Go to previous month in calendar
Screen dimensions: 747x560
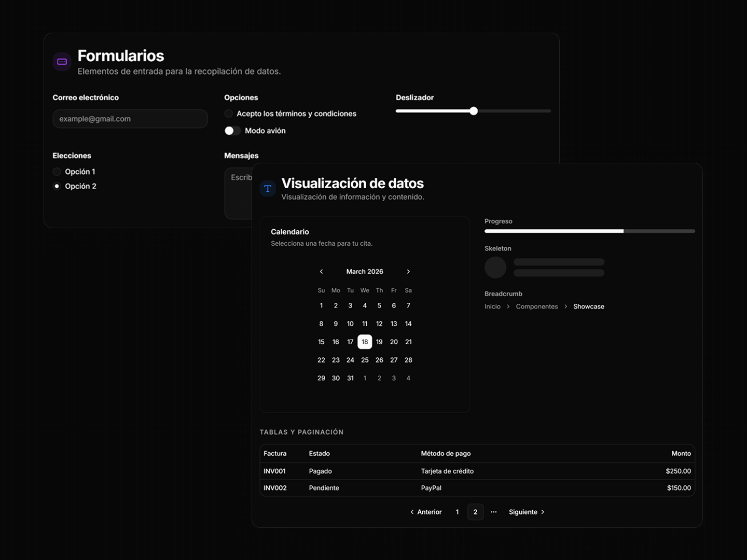(321, 272)
